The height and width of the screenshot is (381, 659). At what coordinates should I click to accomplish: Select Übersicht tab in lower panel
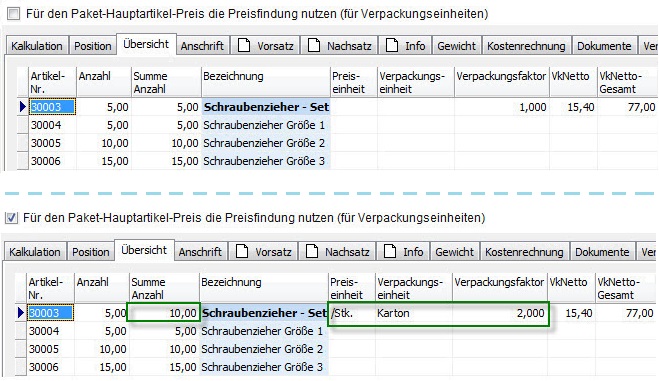point(144,250)
